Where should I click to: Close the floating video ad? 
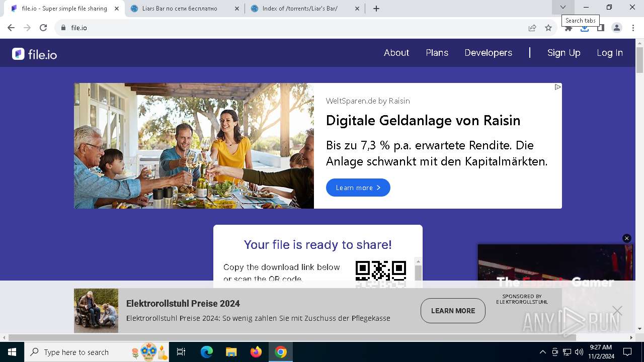point(627,238)
